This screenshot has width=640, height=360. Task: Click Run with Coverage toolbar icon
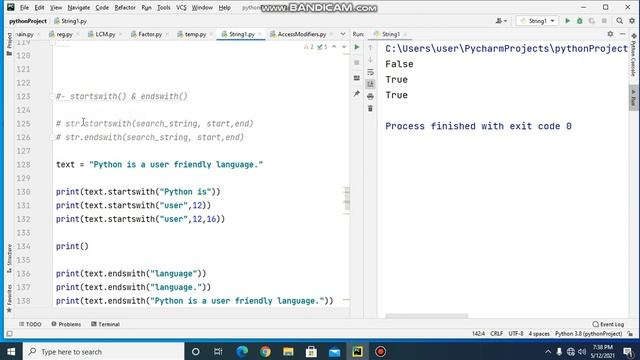click(591, 21)
